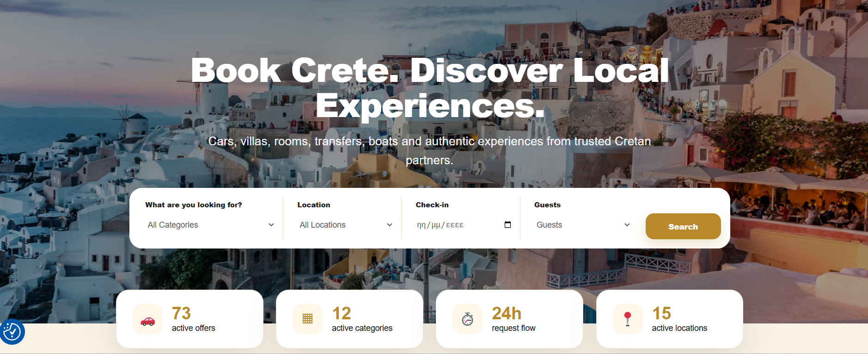Click the gold Search button

click(683, 226)
